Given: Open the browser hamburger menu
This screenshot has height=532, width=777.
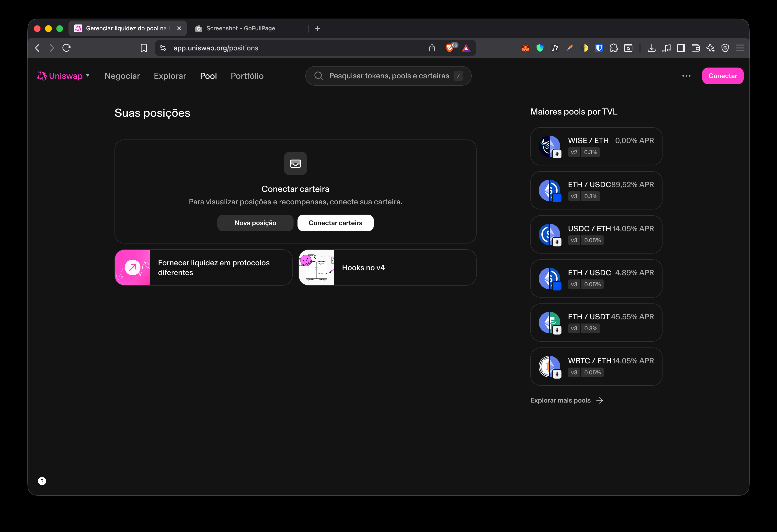Looking at the screenshot, I should (740, 48).
